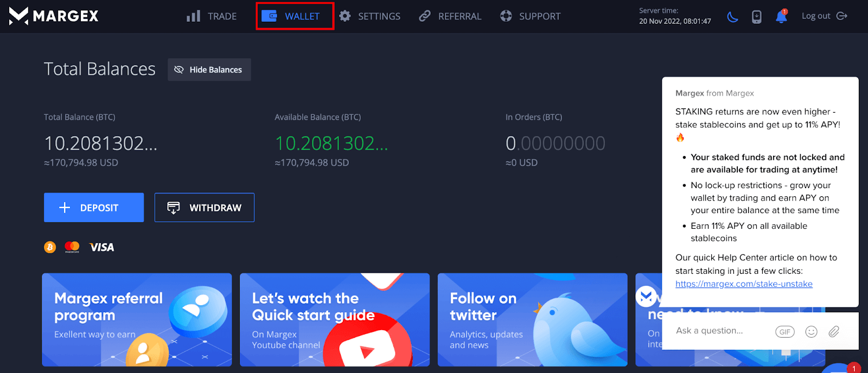Open the Referral section

pyautogui.click(x=450, y=16)
